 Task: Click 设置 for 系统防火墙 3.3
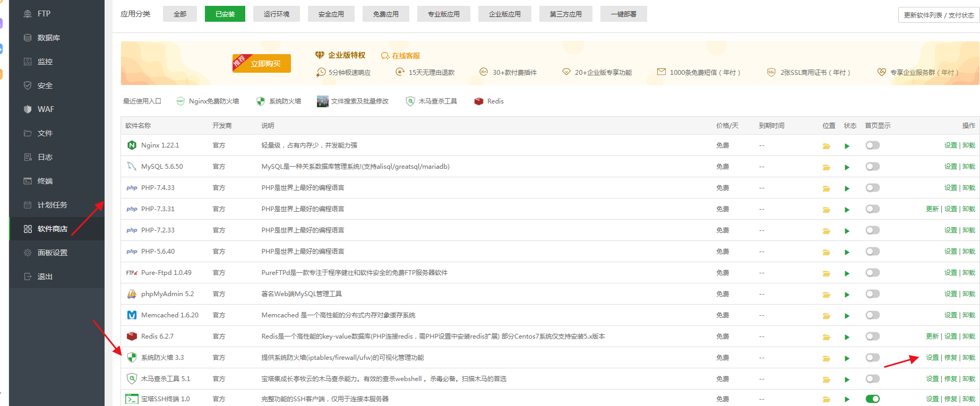click(932, 358)
